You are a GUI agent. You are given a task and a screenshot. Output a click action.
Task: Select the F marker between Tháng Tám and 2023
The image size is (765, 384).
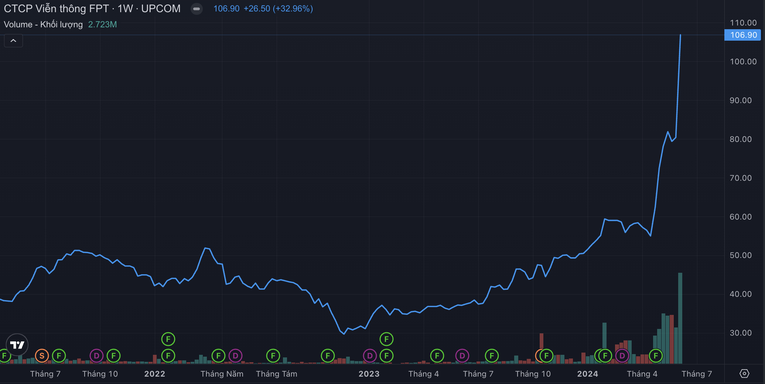tap(328, 356)
